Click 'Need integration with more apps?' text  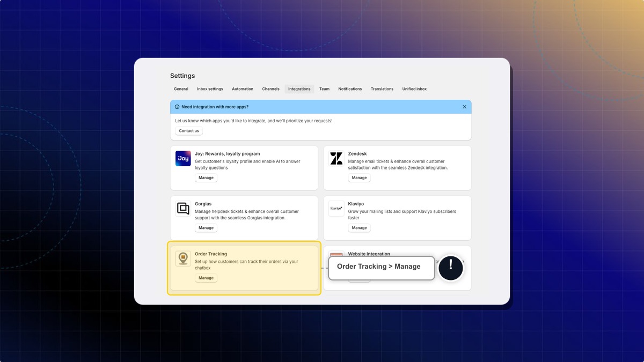coord(215,107)
